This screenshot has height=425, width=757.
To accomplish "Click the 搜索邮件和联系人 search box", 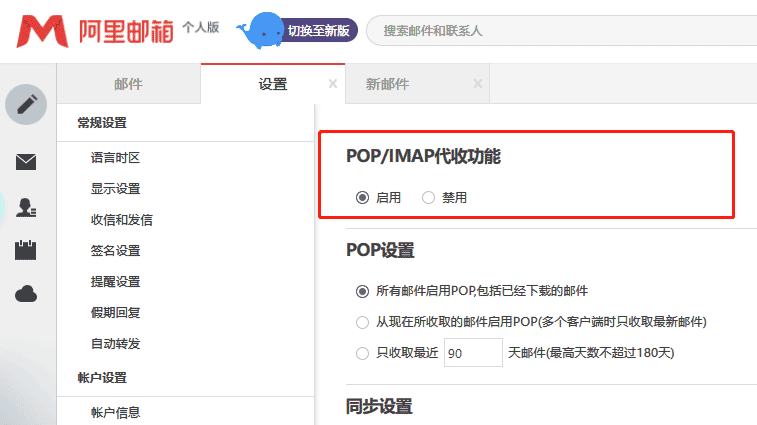I will (x=560, y=31).
